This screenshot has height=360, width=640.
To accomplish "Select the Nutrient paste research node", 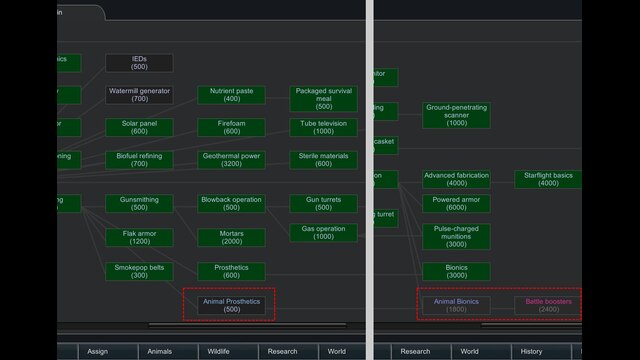I will click(231, 95).
